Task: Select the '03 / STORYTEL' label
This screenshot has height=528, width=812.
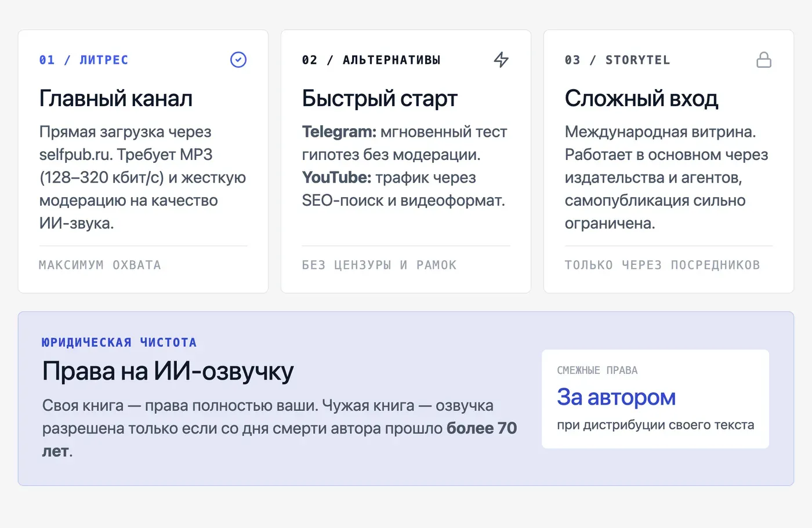Action: pyautogui.click(x=617, y=60)
